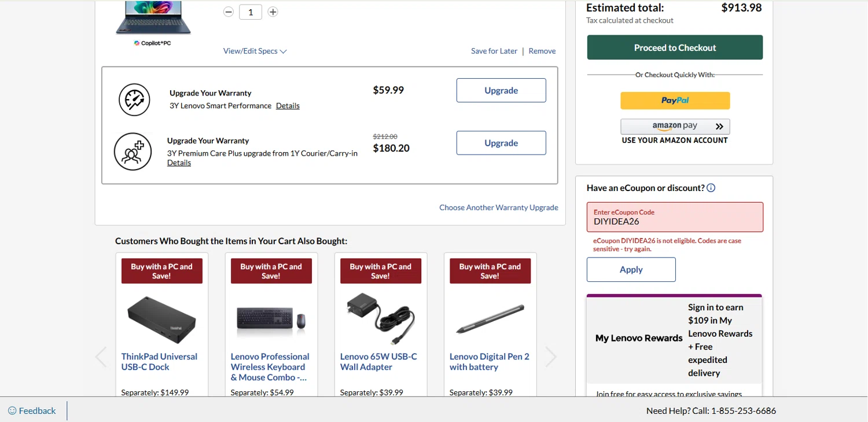Image resolution: width=868 pixels, height=422 pixels.
Task: Click the eCoupon info circle icon
Action: [x=711, y=188]
